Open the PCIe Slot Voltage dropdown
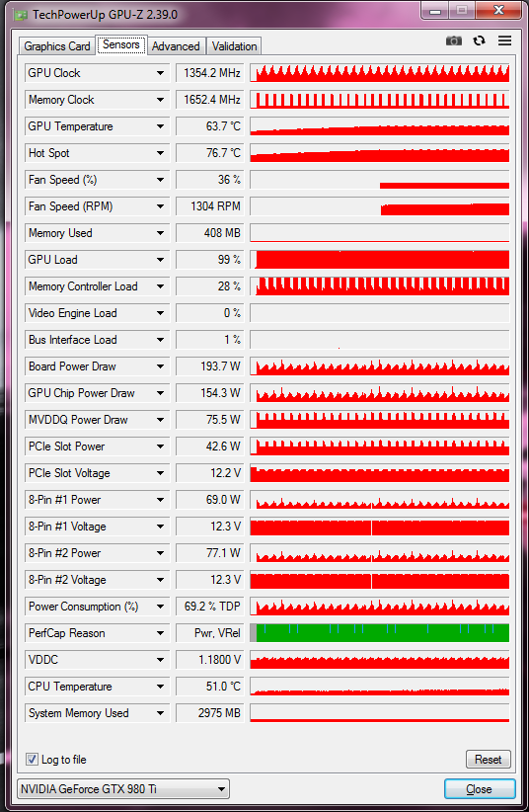529x812 pixels. [x=161, y=473]
